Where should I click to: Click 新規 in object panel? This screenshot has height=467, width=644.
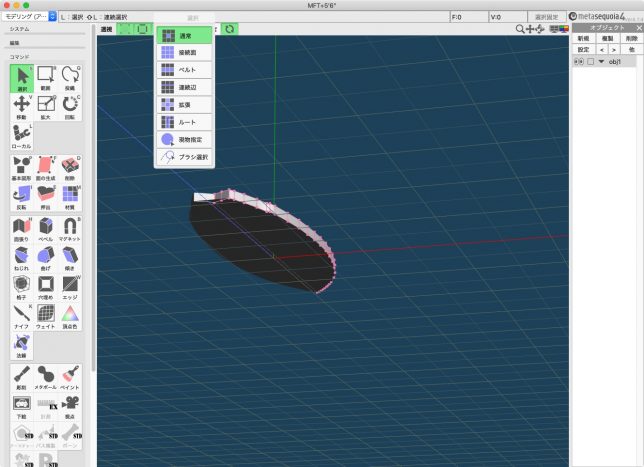[583, 38]
